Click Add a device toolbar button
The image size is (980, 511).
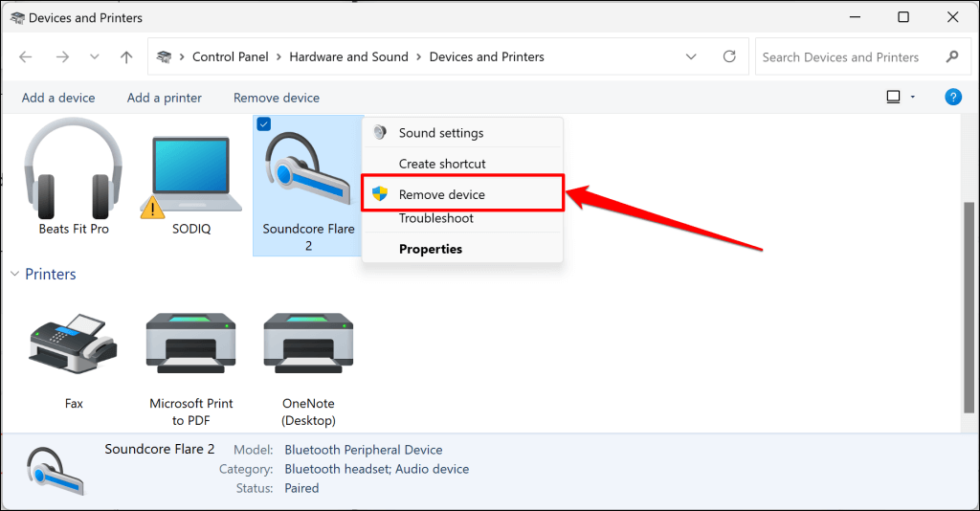pyautogui.click(x=58, y=98)
